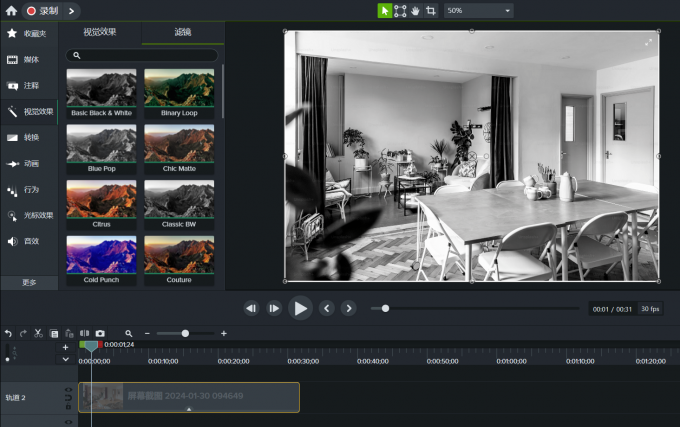680x427 pixels.
Task: Click the 00:01 / 00:31 time display
Action: pos(612,309)
